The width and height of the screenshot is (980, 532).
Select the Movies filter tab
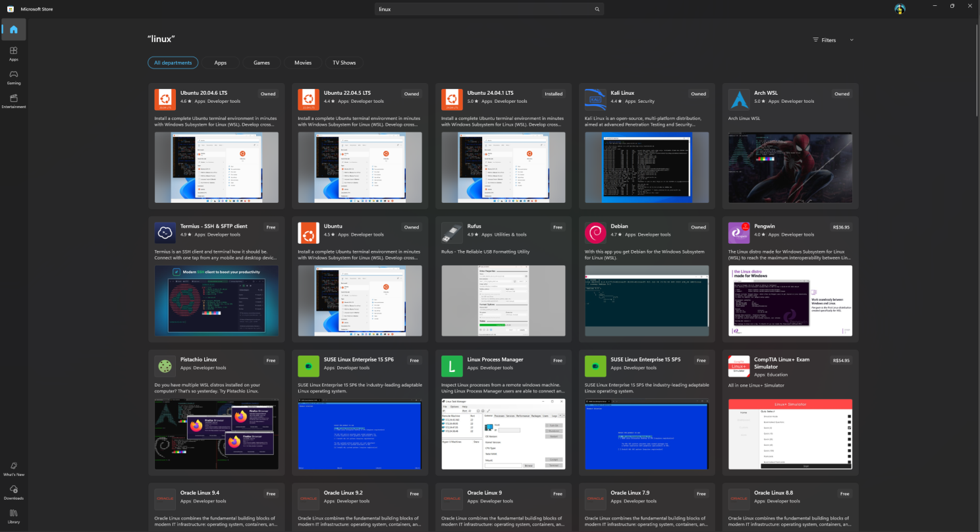(x=303, y=63)
